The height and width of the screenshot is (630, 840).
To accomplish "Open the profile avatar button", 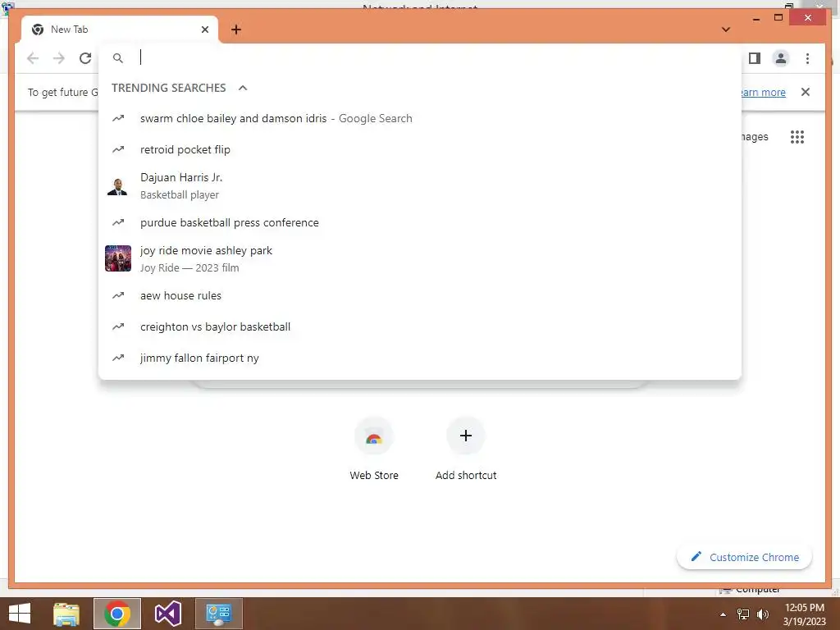I will point(781,58).
